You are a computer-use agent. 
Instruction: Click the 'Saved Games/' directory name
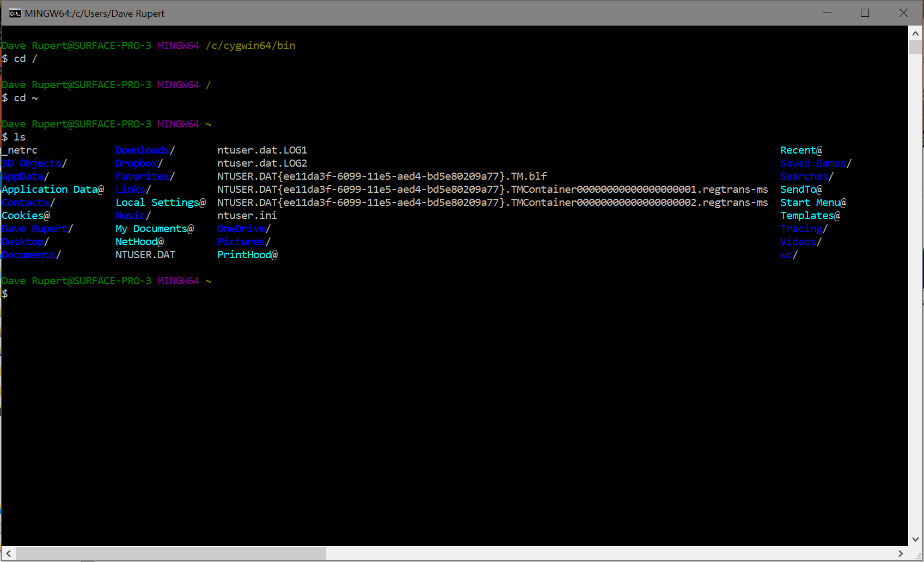(x=816, y=163)
